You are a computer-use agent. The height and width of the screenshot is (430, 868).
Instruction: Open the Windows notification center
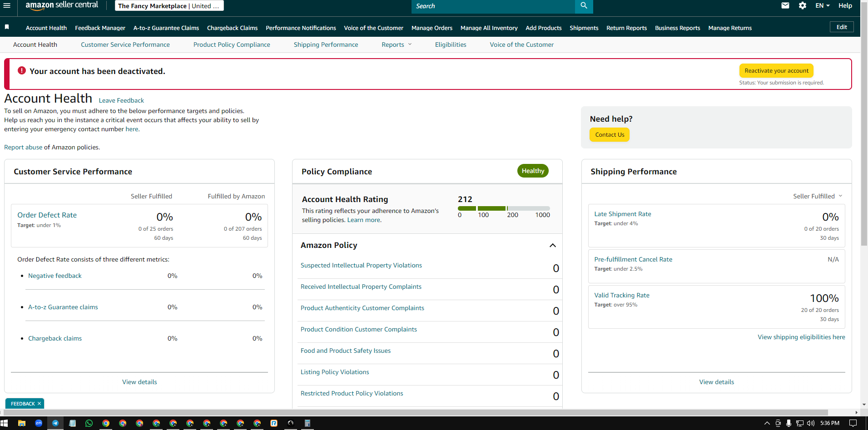pos(853,423)
